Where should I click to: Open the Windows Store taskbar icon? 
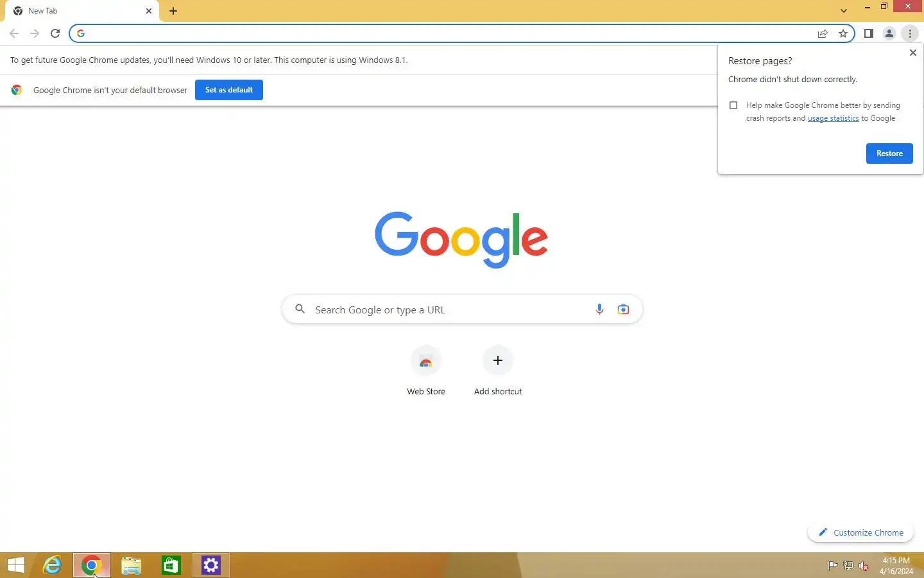tap(171, 565)
